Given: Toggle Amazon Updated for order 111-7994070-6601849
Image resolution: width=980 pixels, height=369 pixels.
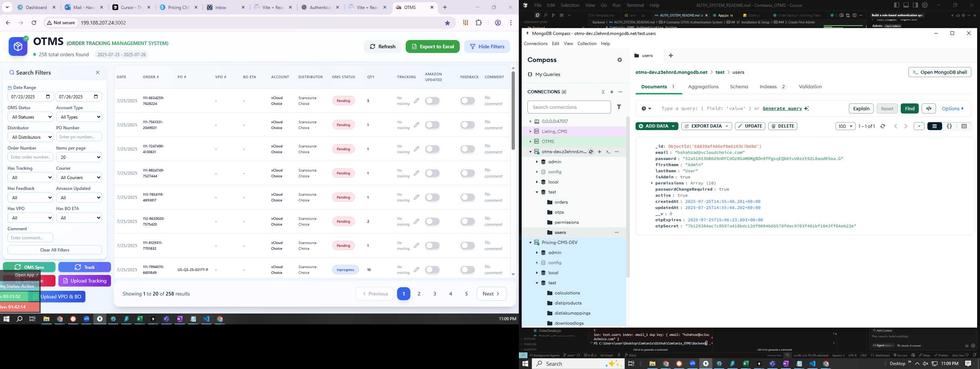Looking at the screenshot, I should (x=433, y=270).
